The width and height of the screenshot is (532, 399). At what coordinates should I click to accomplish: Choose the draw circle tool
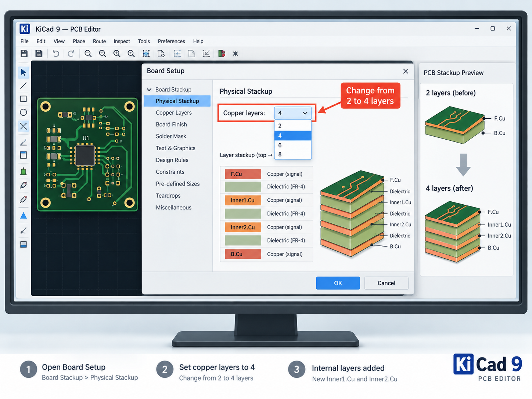coord(24,112)
